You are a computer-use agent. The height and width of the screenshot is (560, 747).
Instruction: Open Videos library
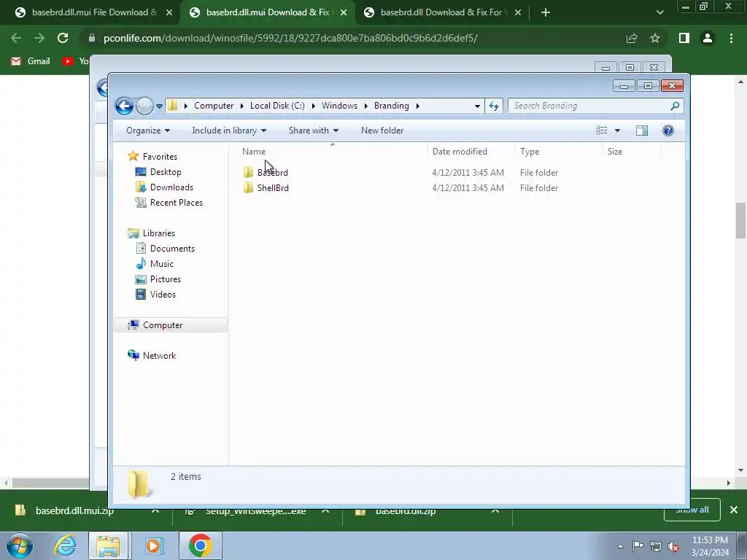point(163,295)
